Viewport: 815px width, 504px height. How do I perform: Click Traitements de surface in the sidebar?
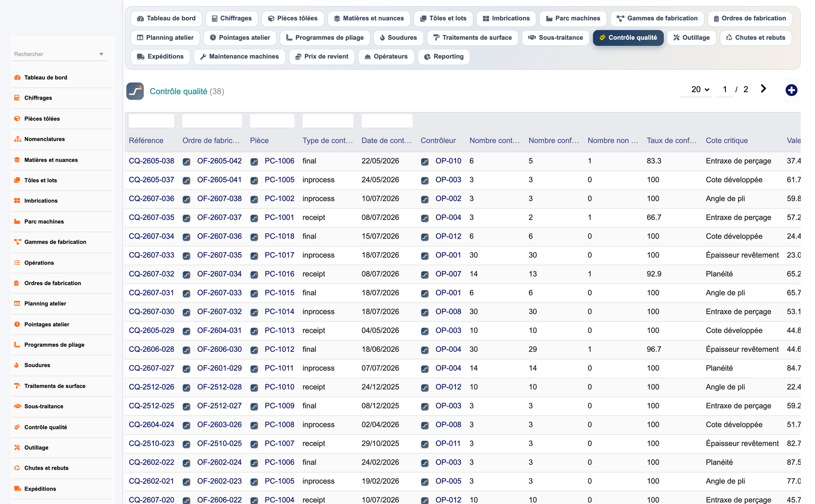pyautogui.click(x=55, y=386)
